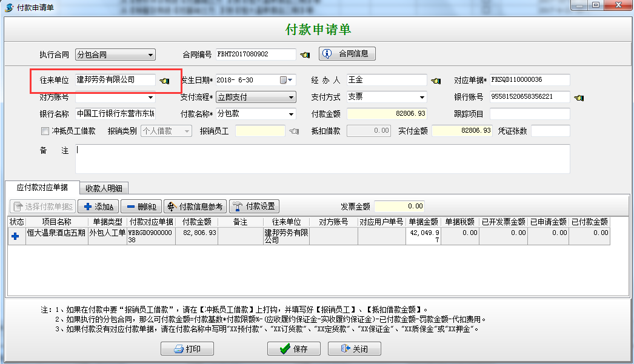The height and width of the screenshot is (364, 634).
Task: Click the lookup icon beside 往来单位
Action: pyautogui.click(x=164, y=80)
